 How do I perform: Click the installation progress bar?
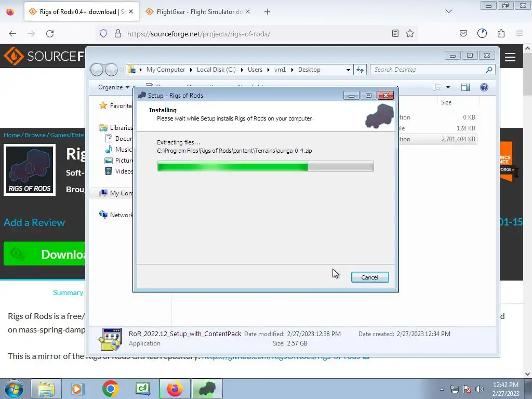tap(265, 166)
